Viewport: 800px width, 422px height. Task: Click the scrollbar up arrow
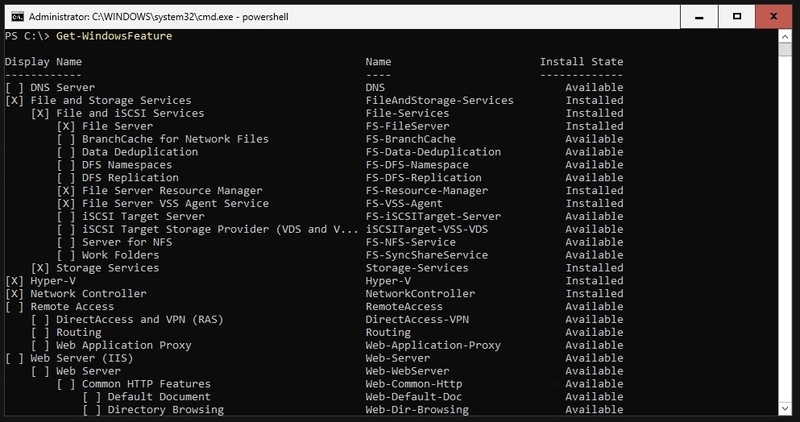(785, 36)
